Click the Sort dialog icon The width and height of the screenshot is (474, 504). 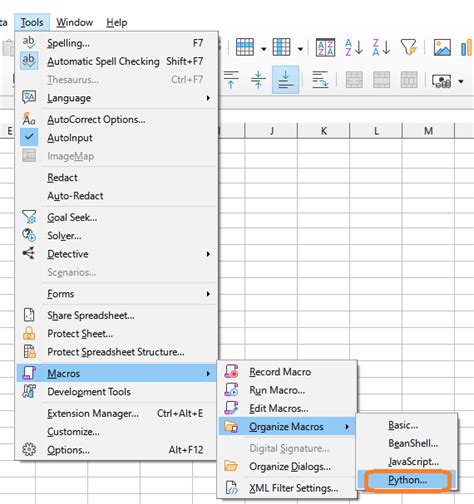point(325,47)
